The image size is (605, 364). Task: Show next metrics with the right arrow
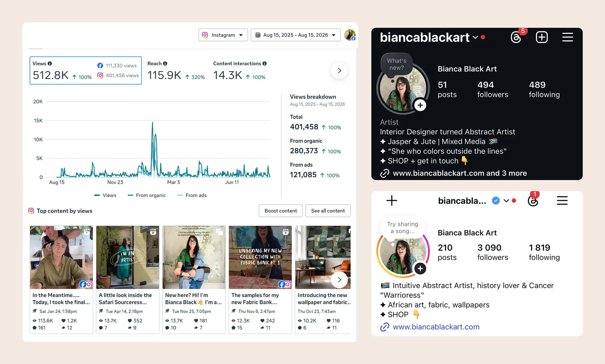[339, 71]
